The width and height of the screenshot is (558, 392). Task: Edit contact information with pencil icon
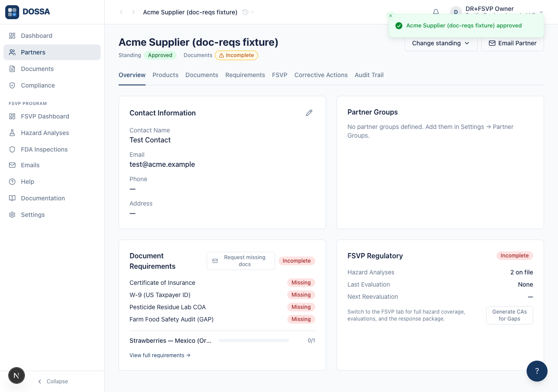click(309, 113)
